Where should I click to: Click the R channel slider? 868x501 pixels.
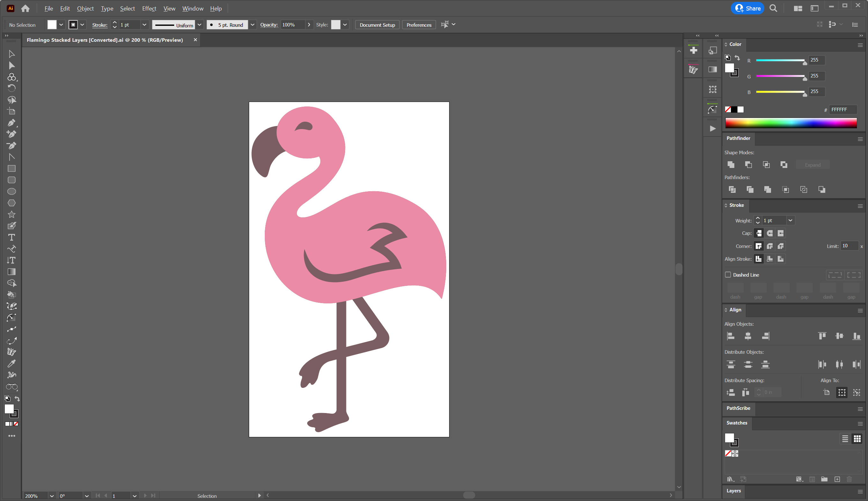point(780,61)
